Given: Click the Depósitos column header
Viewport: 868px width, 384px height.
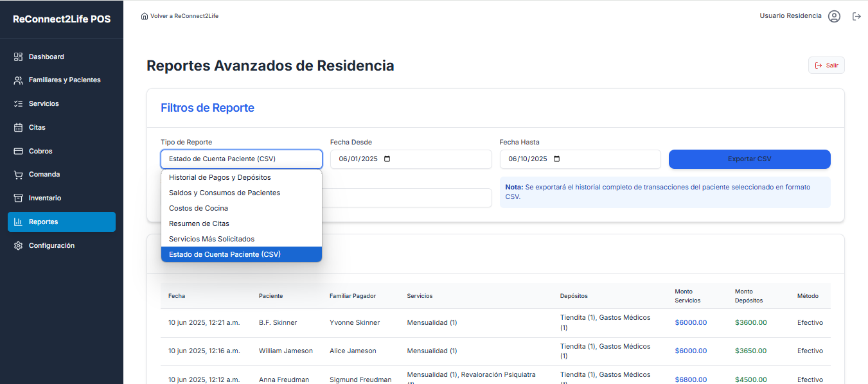Looking at the screenshot, I should 574,296.
